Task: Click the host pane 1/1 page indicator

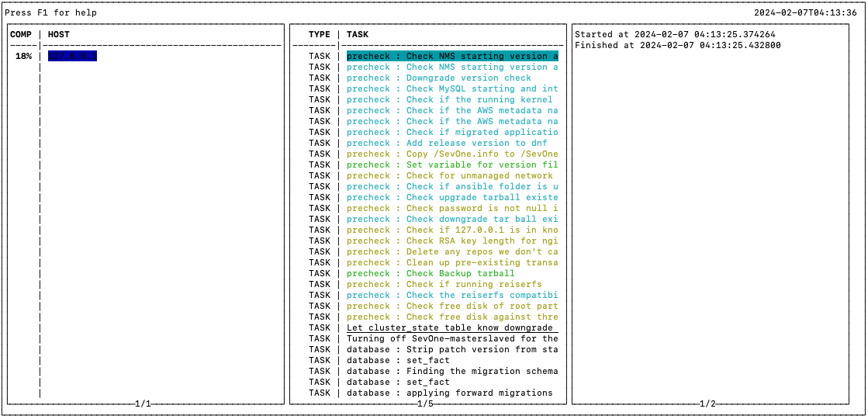Action: click(144, 404)
